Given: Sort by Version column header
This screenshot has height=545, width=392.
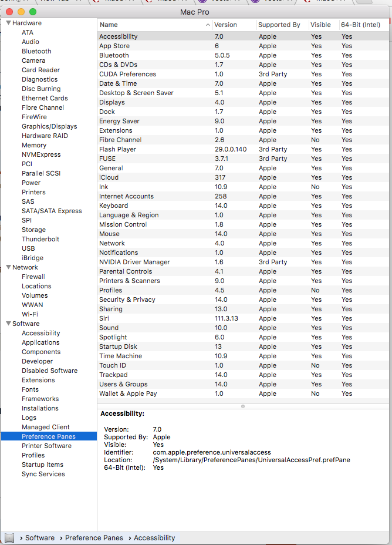Looking at the screenshot, I should pyautogui.click(x=225, y=25).
